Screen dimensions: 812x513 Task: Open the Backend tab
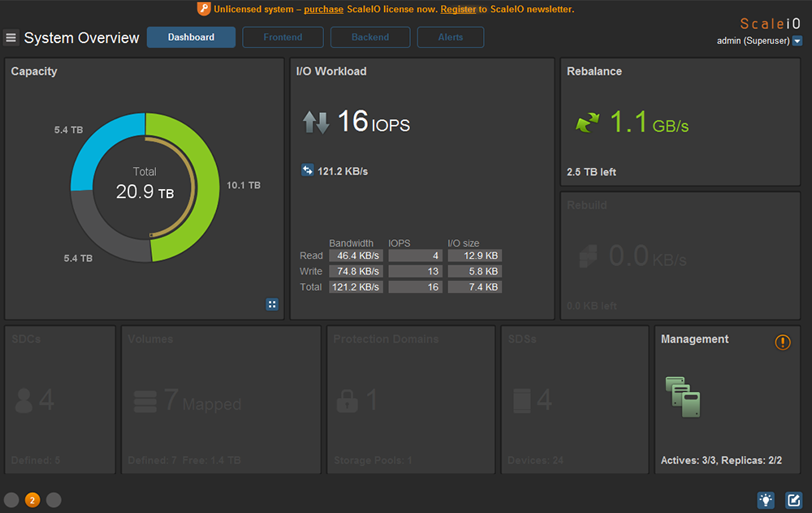(370, 37)
